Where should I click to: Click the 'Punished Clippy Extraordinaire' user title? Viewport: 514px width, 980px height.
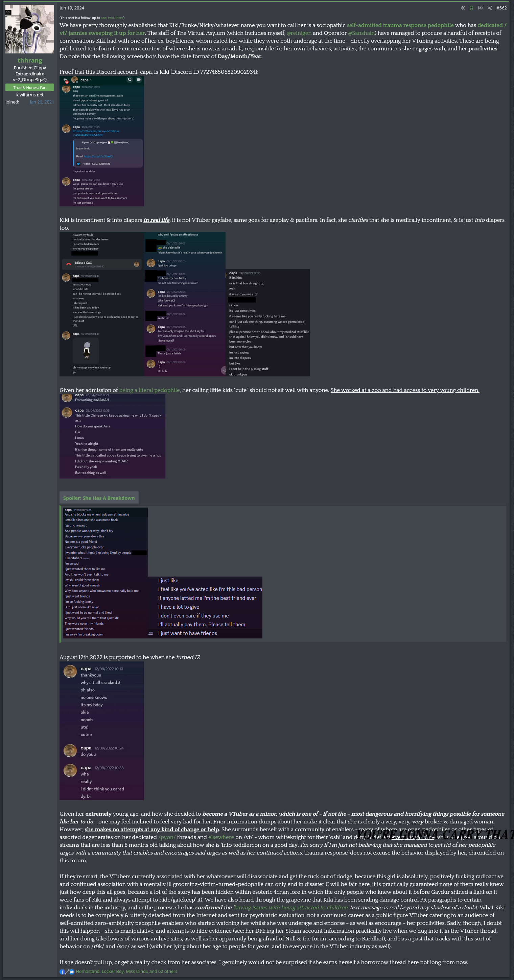(30, 71)
